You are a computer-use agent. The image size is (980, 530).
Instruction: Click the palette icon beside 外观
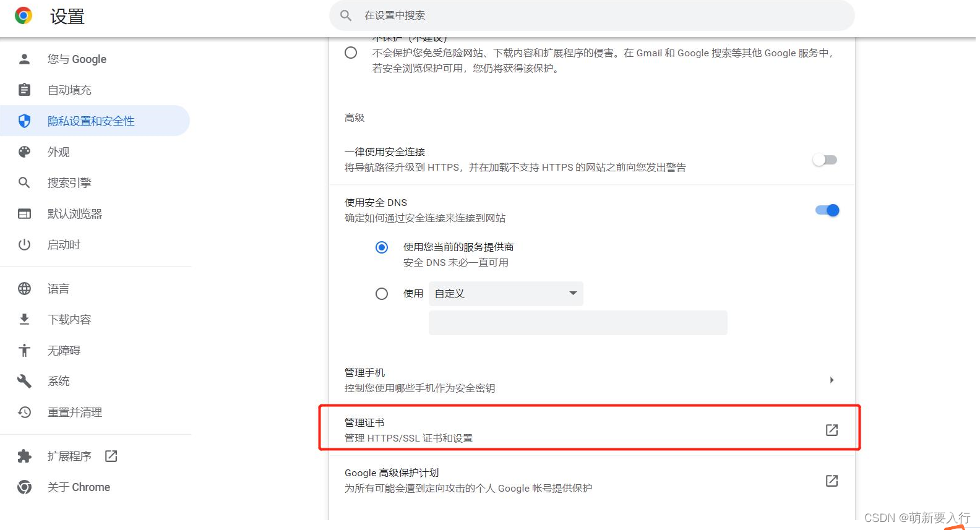tap(24, 152)
